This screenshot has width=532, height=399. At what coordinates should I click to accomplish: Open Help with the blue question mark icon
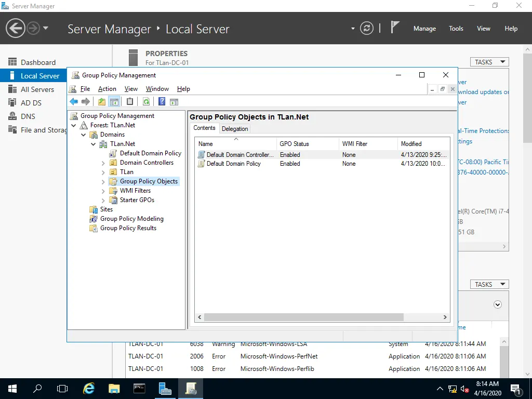162,101
